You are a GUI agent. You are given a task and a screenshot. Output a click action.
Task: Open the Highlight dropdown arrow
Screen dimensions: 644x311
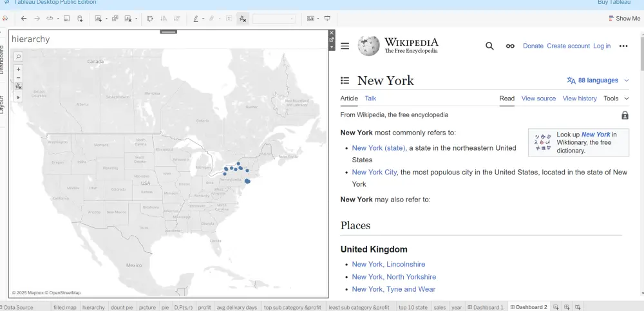pos(203,19)
